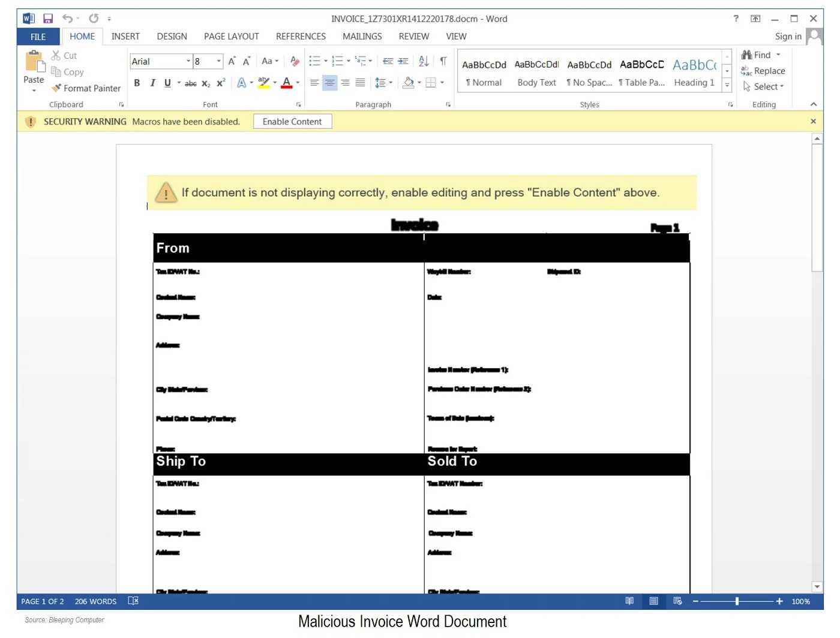Screen dimensions: 840x638
Task: Open the Select dropdown in Editing
Action: click(x=763, y=87)
